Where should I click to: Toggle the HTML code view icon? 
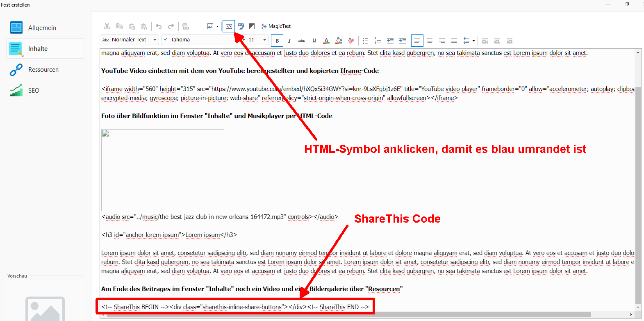229,26
